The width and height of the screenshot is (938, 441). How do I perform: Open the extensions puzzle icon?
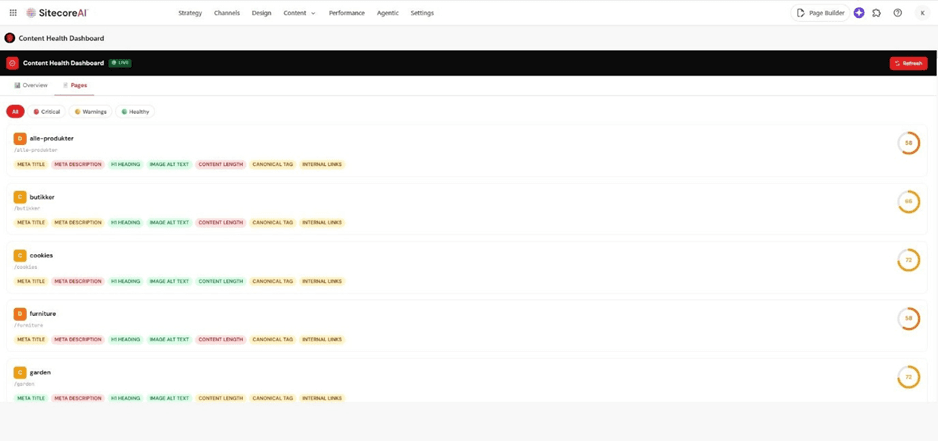click(876, 13)
